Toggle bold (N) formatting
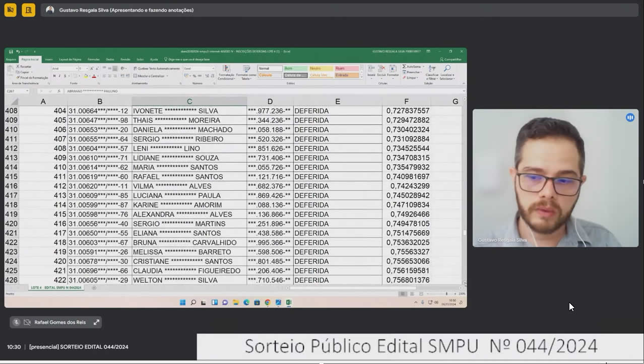Screen dimensions: 644x364 (54, 76)
